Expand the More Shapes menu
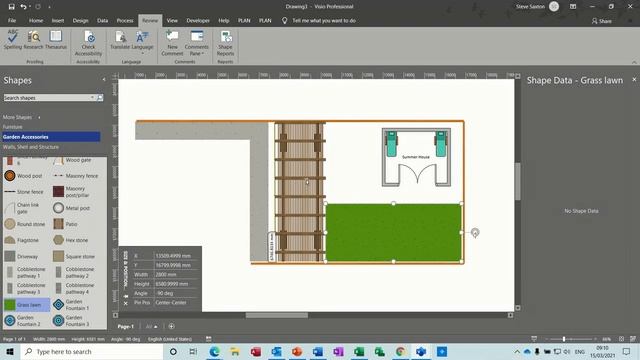The height and width of the screenshot is (360, 640). click(21, 117)
